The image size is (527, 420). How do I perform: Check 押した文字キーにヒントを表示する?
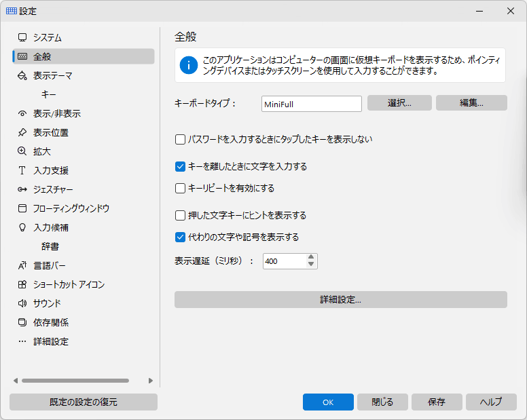[180, 215]
